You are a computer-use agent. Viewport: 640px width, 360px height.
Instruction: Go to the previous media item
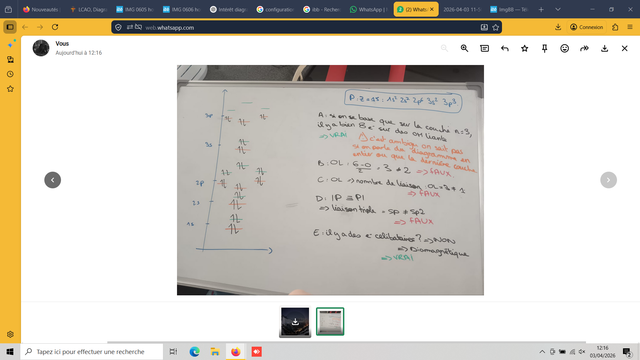click(53, 180)
